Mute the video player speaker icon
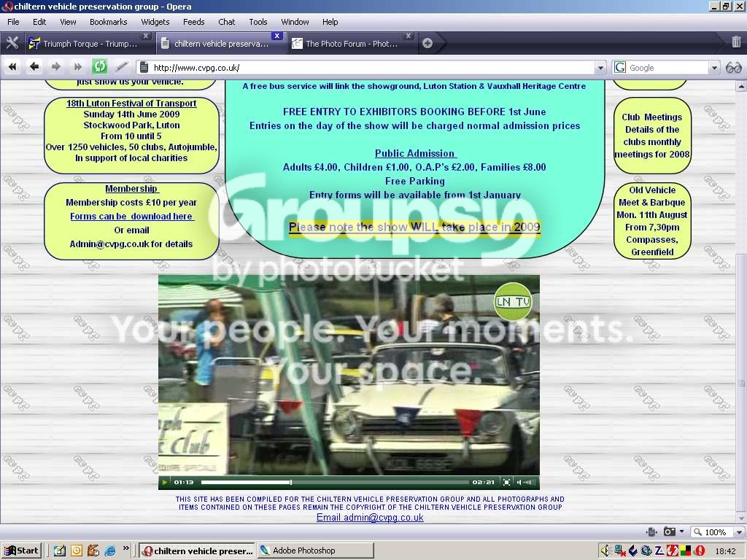The width and height of the screenshot is (747, 560). (x=519, y=483)
